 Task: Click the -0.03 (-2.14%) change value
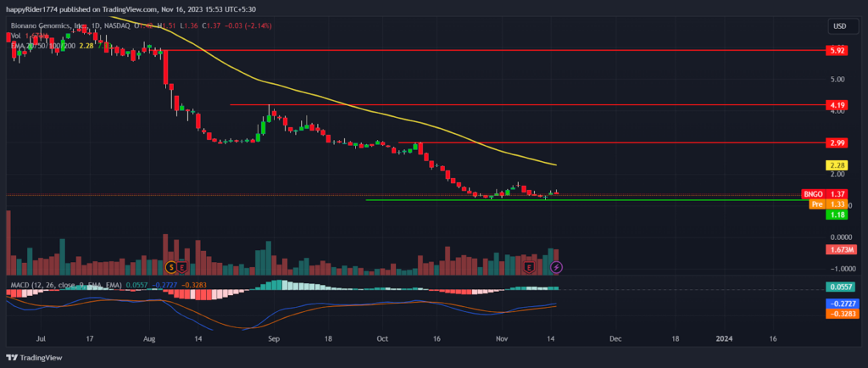(x=249, y=25)
